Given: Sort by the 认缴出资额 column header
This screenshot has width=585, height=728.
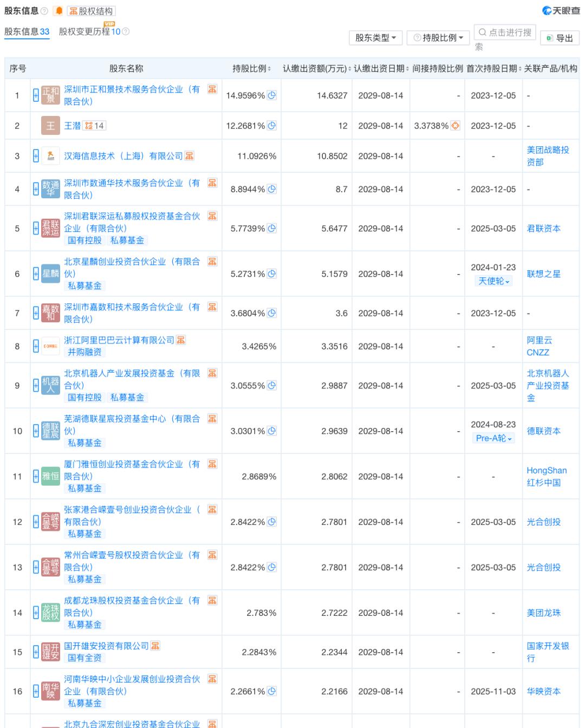Looking at the screenshot, I should [316, 69].
